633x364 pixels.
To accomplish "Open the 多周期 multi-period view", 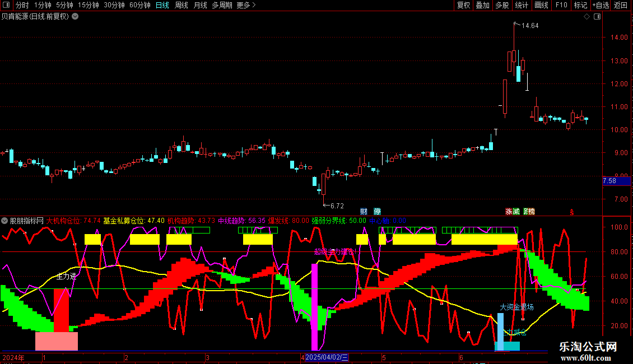I will pyautogui.click(x=222, y=5).
